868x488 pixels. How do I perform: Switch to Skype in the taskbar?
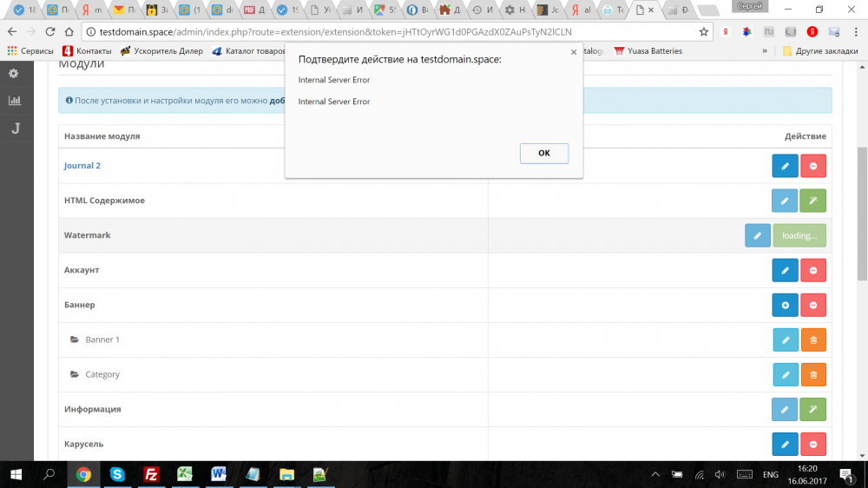point(117,475)
